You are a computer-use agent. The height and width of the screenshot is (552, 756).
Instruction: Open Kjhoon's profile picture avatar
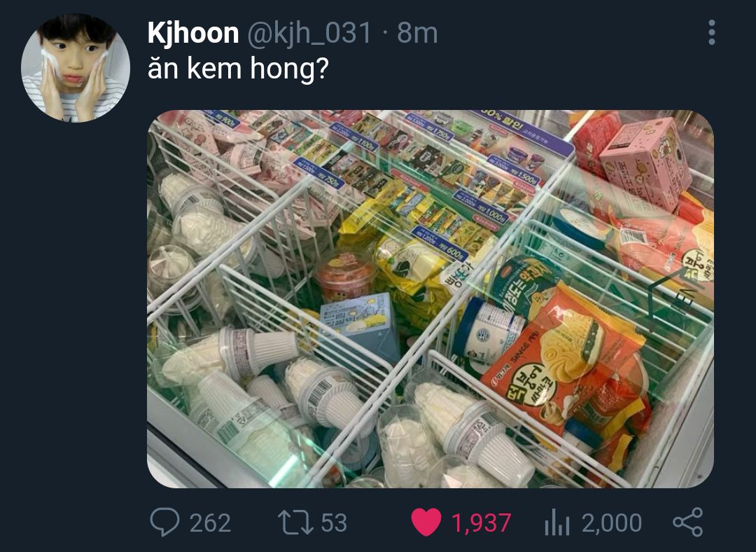click(75, 67)
